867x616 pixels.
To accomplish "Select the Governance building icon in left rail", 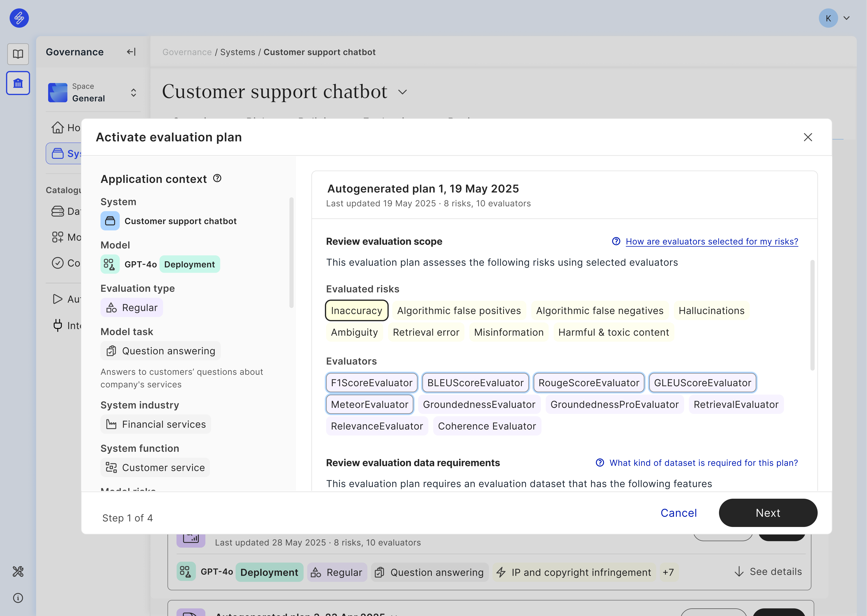I will [x=18, y=83].
